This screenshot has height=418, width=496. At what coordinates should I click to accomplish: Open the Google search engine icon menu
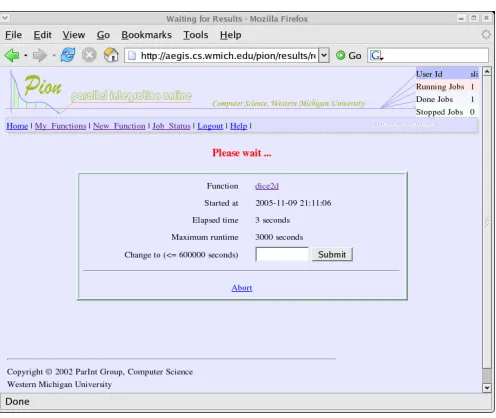(x=377, y=55)
